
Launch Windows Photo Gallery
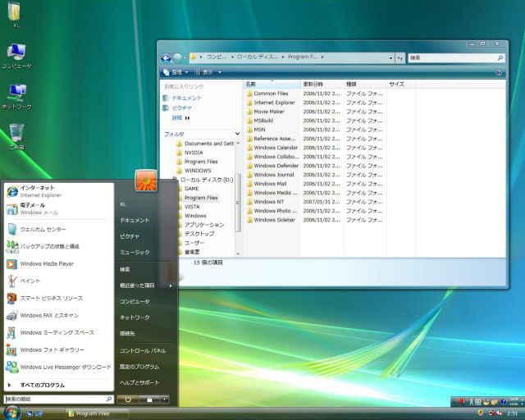[x=58, y=350]
